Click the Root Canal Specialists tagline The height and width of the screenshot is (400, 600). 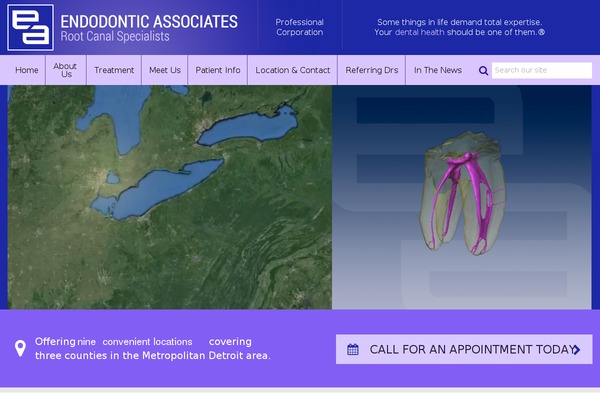pyautogui.click(x=115, y=37)
